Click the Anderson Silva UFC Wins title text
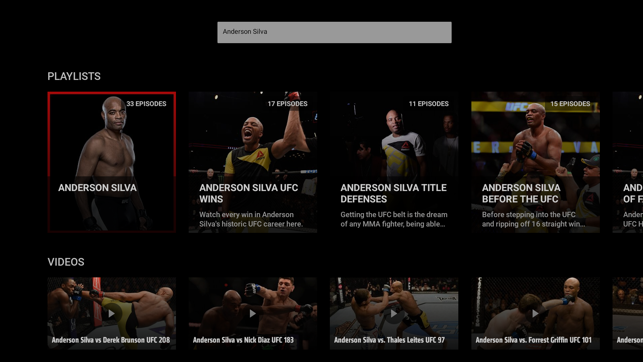The image size is (643, 362). 249,193
